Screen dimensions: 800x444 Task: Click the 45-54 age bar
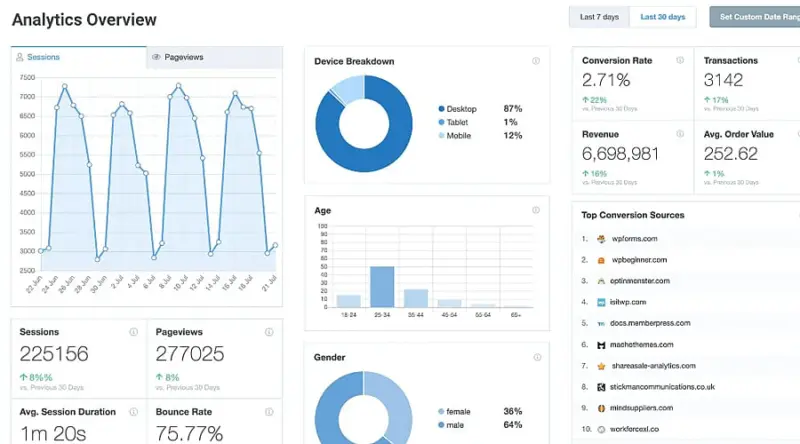coord(449,303)
